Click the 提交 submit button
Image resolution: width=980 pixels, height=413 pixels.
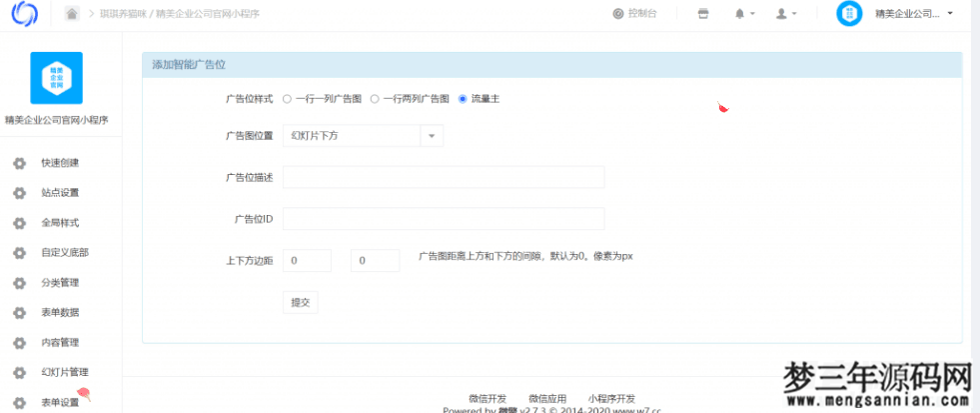coord(301,302)
